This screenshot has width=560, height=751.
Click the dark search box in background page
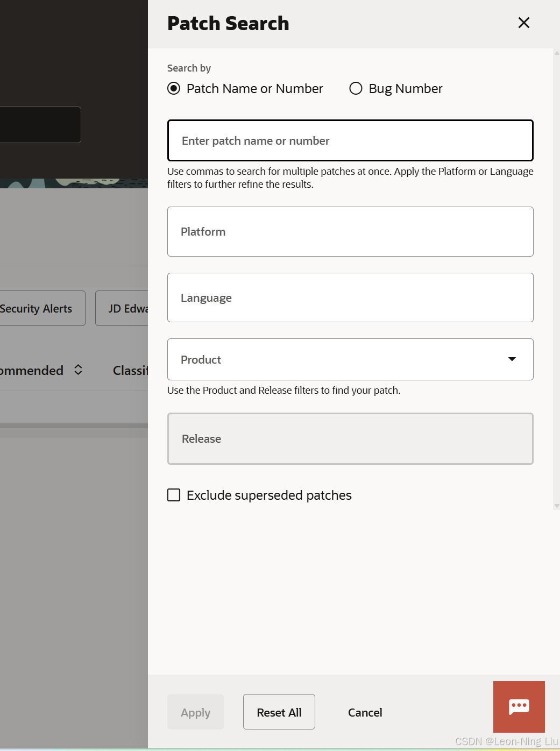click(40, 125)
